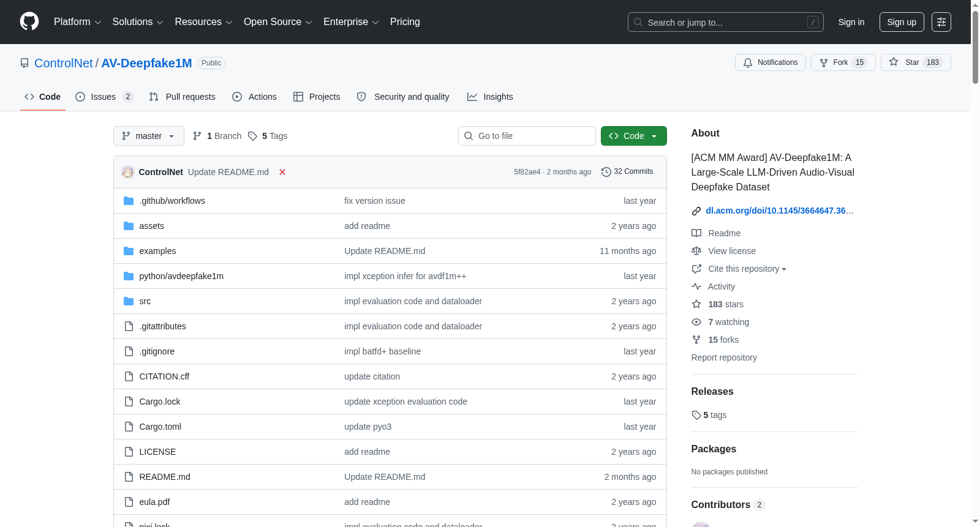This screenshot has height=527, width=980.
Task: Click the assets folder icon
Action: [x=129, y=226]
